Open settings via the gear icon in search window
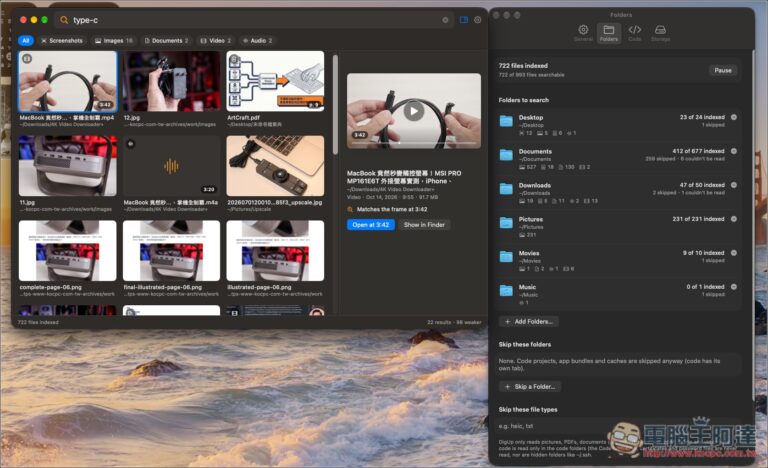This screenshot has width=768, height=468. (x=478, y=20)
